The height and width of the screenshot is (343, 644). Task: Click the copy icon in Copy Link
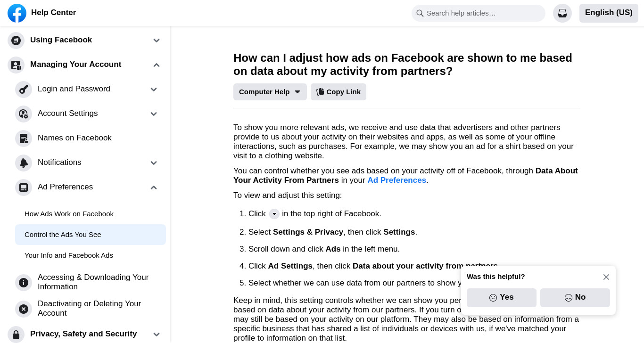320,92
